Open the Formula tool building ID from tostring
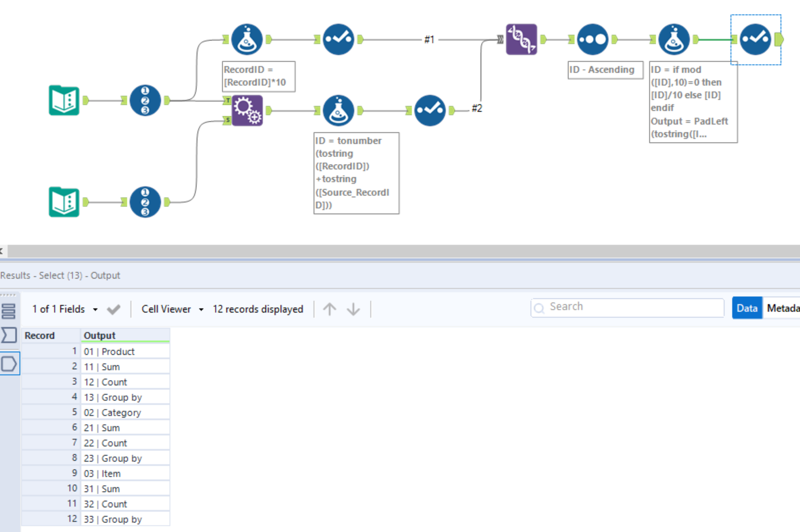Screen dimensions: 800x532 tap(338, 110)
